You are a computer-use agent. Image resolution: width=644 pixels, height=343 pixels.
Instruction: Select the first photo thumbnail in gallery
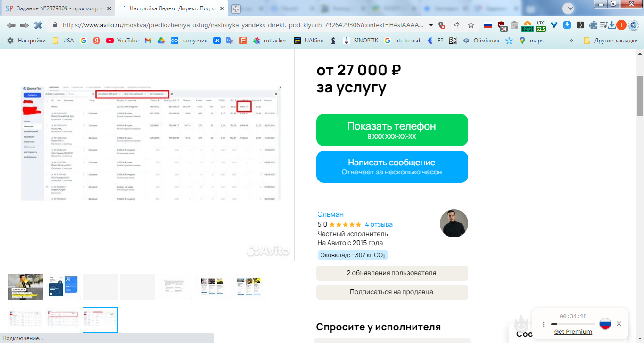coord(25,286)
